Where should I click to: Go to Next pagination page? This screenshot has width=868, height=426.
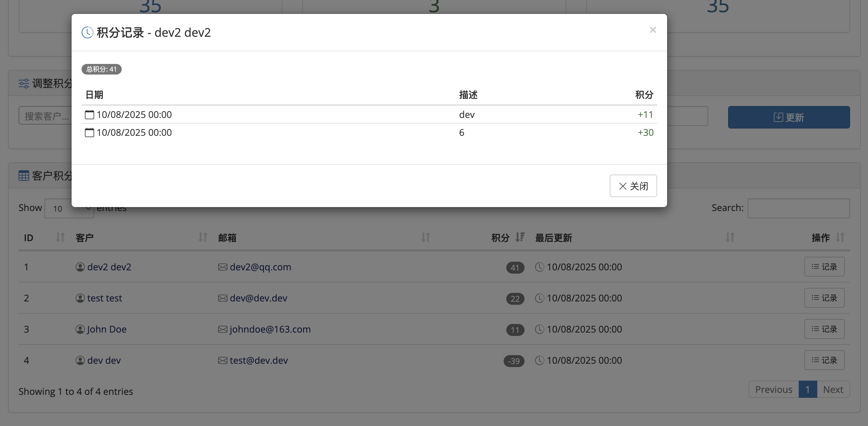pyautogui.click(x=833, y=389)
